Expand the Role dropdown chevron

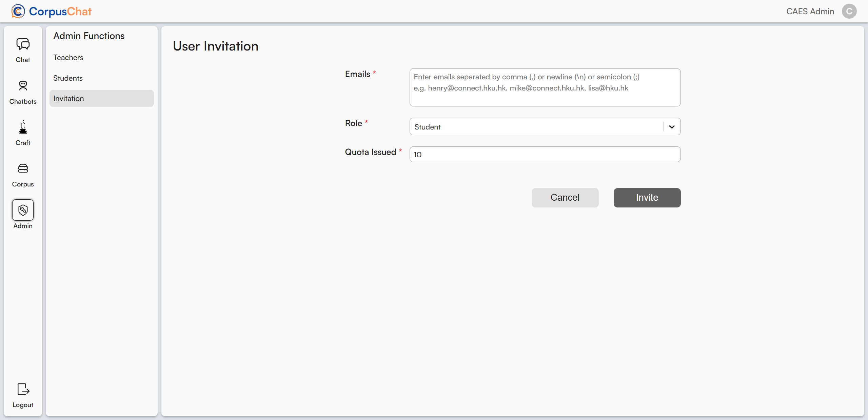[x=672, y=127]
